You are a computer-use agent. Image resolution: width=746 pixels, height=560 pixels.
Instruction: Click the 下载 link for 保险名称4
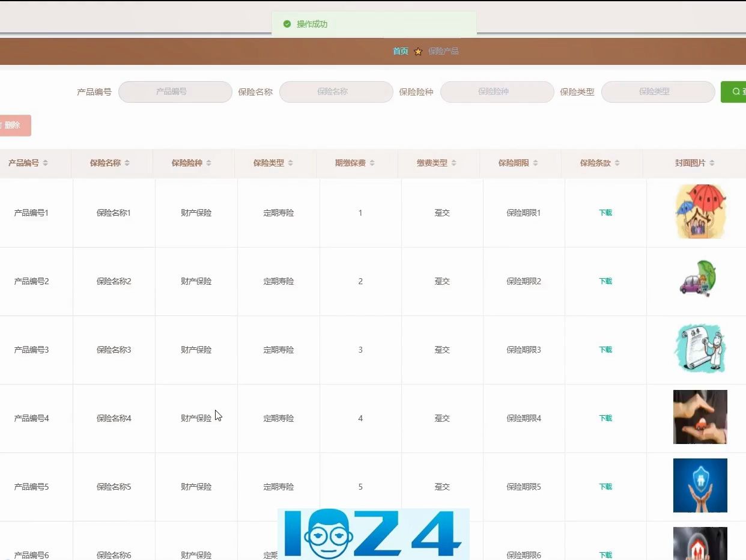coord(605,418)
